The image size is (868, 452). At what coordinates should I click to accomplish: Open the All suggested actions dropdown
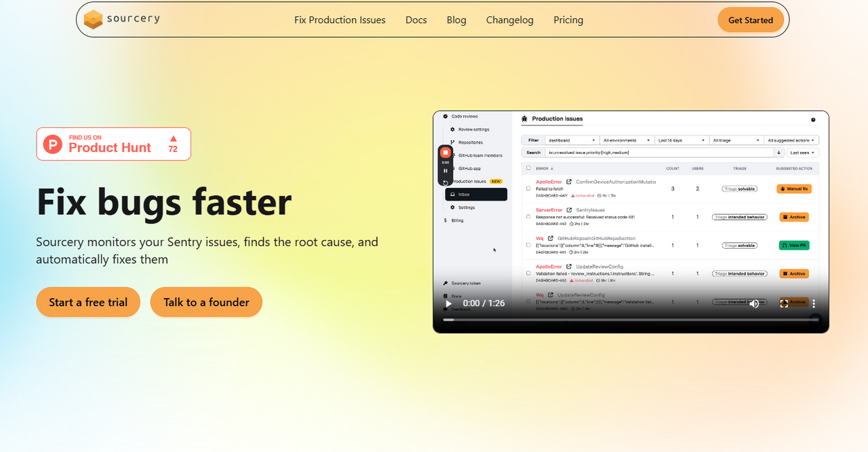click(x=791, y=140)
